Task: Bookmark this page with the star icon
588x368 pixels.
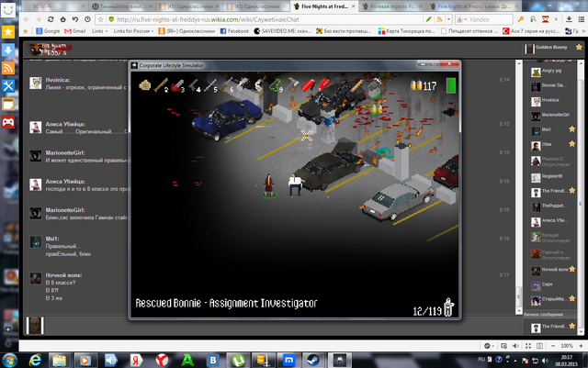Action: coord(100,19)
